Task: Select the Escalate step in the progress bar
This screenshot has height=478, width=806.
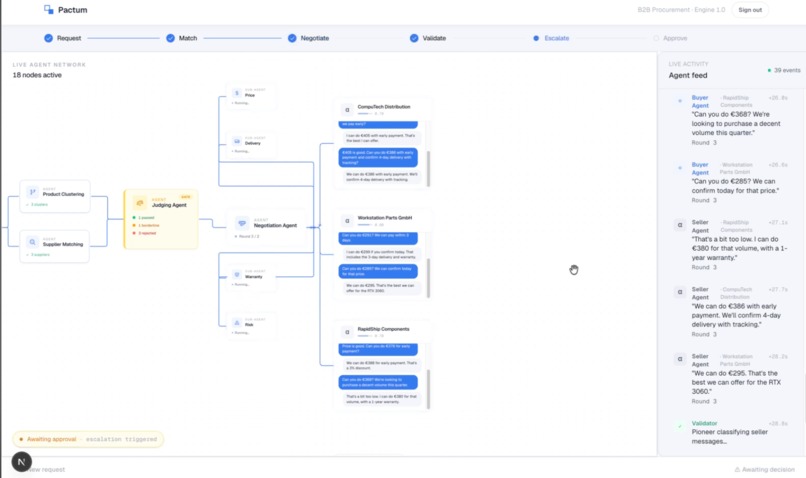Action: 551,38
